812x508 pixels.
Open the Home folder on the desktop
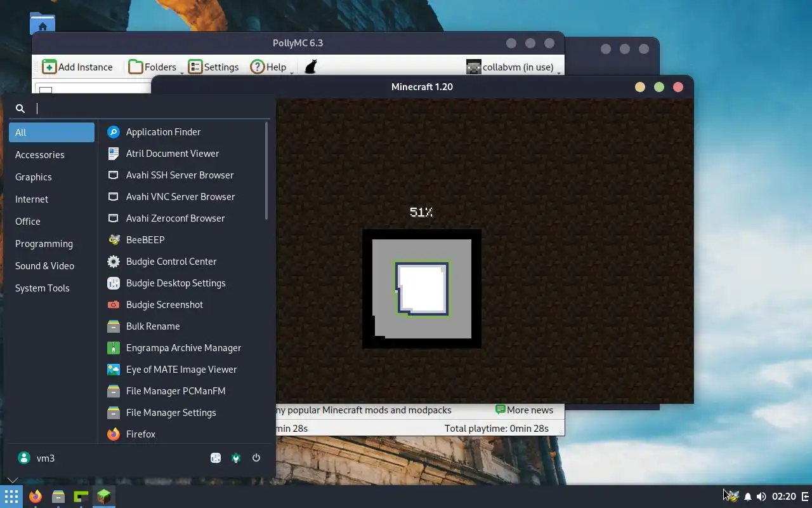pyautogui.click(x=43, y=23)
